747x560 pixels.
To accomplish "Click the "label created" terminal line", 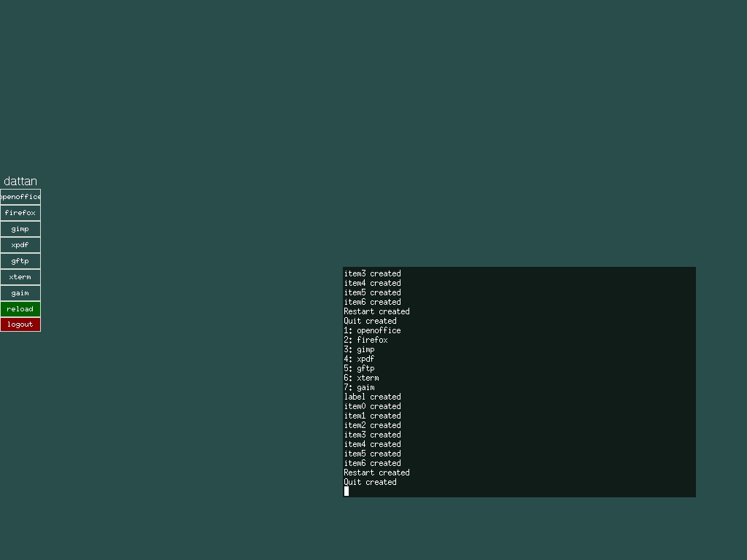I will click(x=372, y=397).
